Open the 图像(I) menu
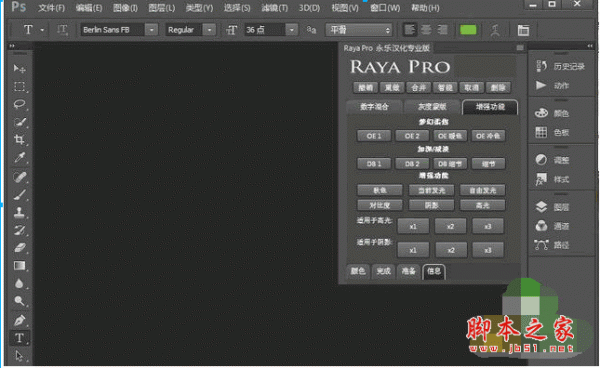The image size is (600, 368). point(126,8)
